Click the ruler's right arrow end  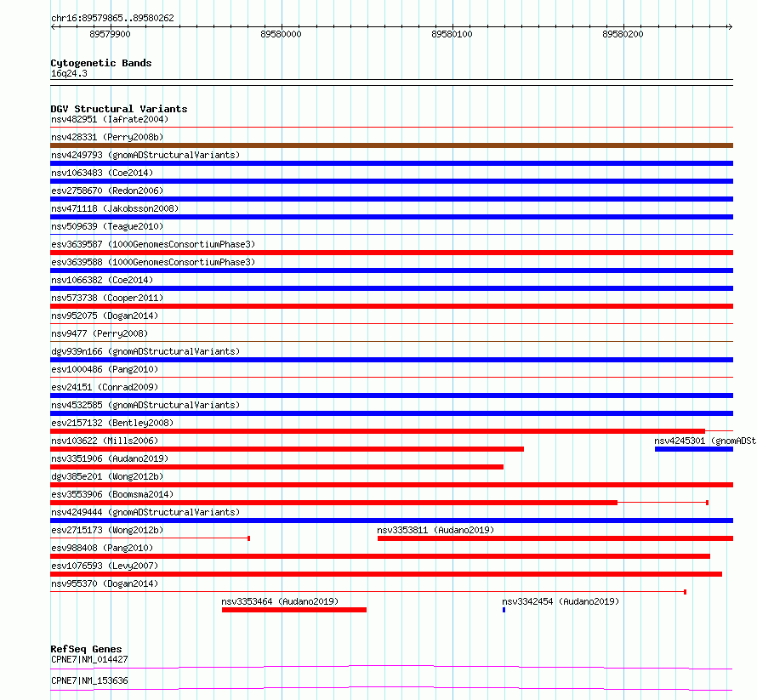pos(730,27)
